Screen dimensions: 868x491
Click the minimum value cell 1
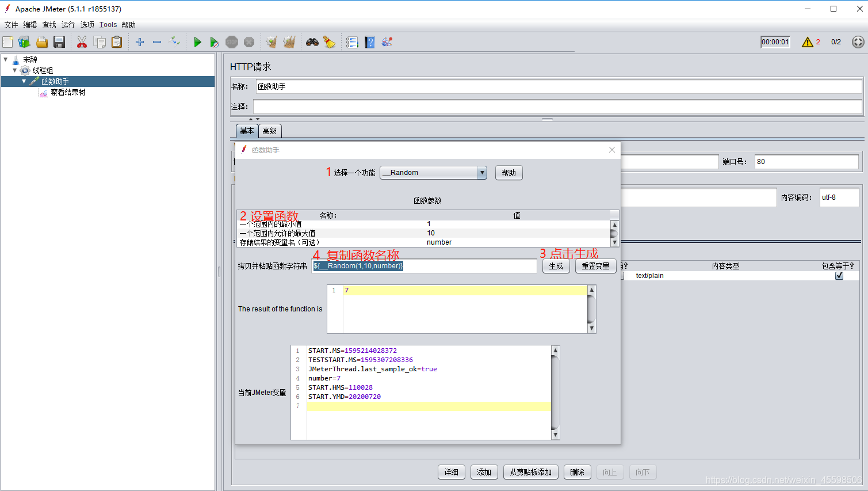pos(517,224)
